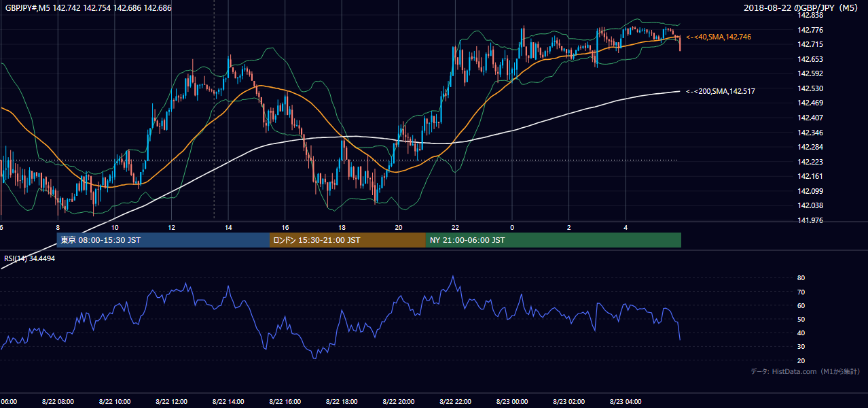The width and height of the screenshot is (868, 408).
Task: Click RSI axis level 40
Action: 801,333
